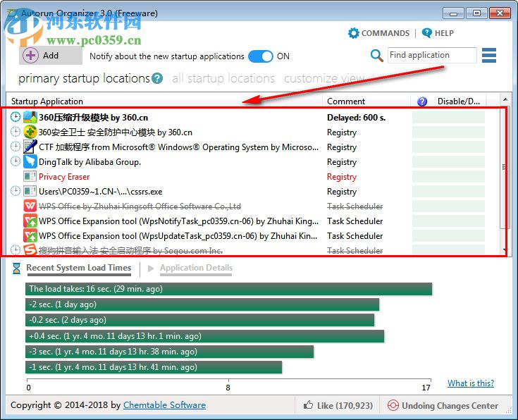Click the hourglass load times icon
This screenshot has width=518, height=420.
click(16, 268)
